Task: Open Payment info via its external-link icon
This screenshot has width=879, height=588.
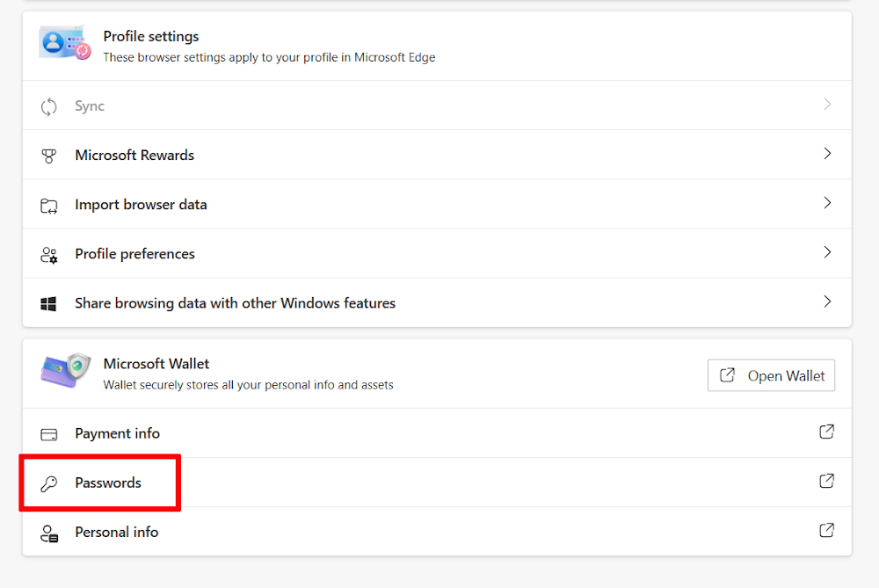Action: 827,432
